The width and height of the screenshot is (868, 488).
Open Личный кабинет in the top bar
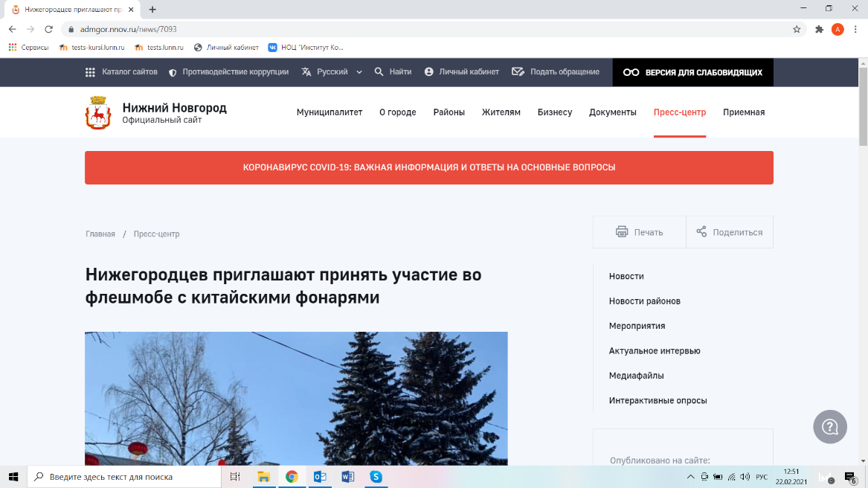(456, 72)
